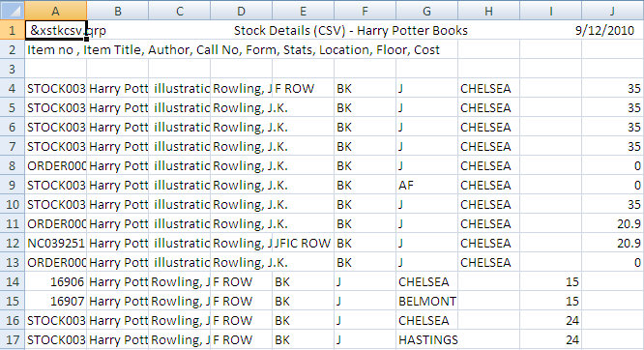This screenshot has width=644, height=350.
Task: Select column A header
Action: tap(55, 11)
